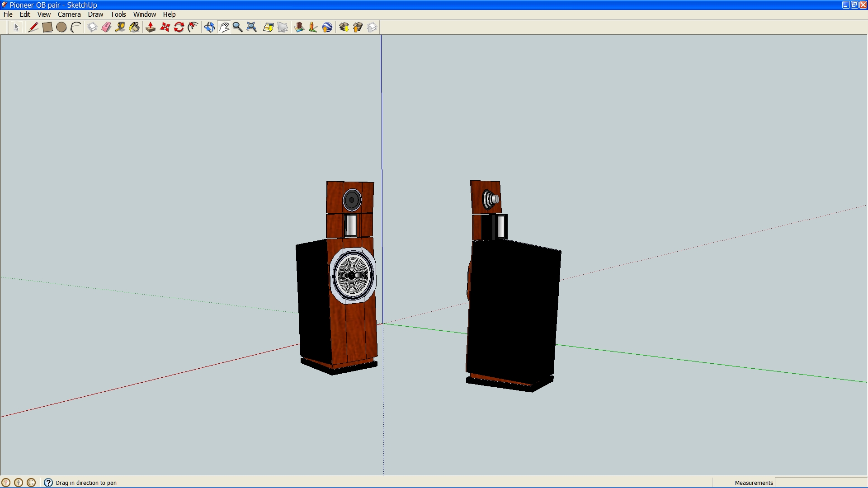Image resolution: width=868 pixels, height=488 pixels.
Task: Minimize the SketchUp window
Action: point(846,5)
